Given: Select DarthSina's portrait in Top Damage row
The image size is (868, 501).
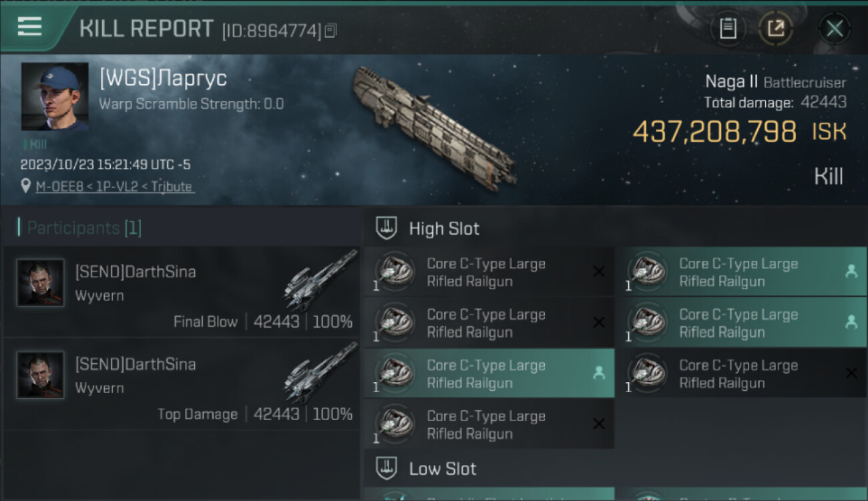Looking at the screenshot, I should pos(40,375).
